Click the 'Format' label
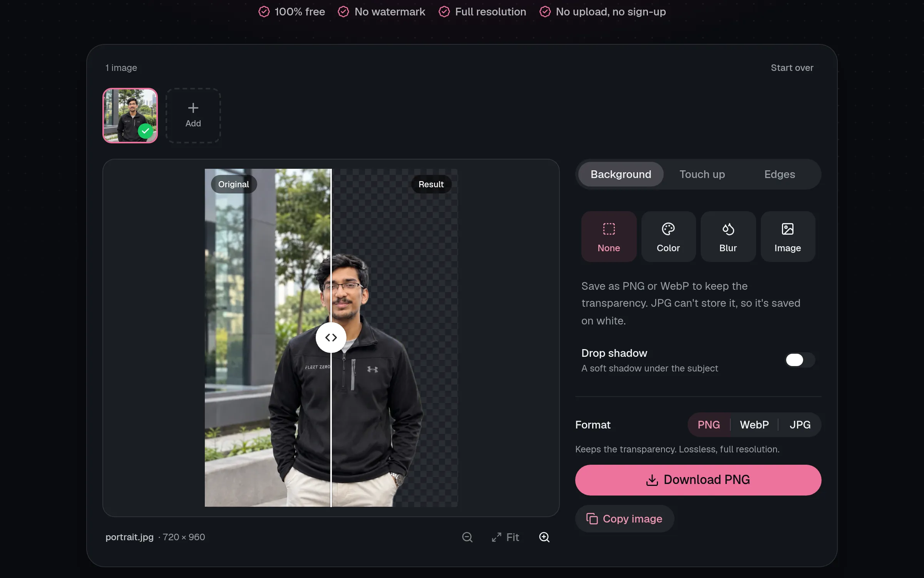The width and height of the screenshot is (924, 578). tap(593, 425)
